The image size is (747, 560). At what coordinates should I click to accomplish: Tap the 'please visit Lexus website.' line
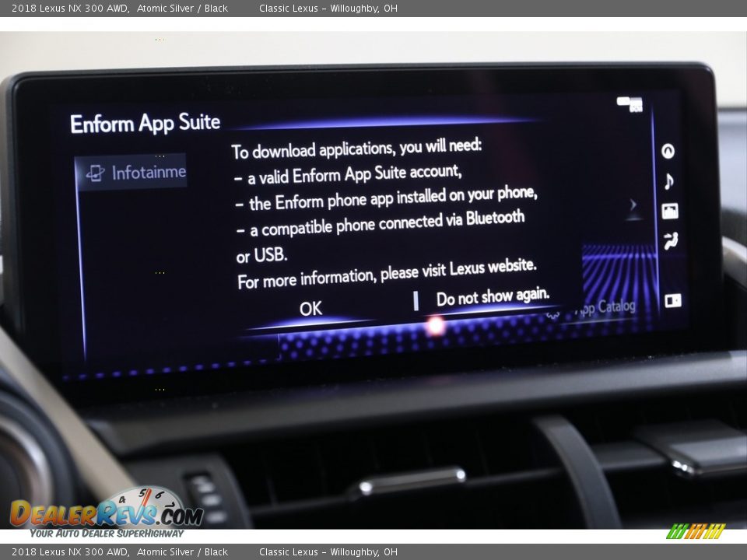point(458,270)
